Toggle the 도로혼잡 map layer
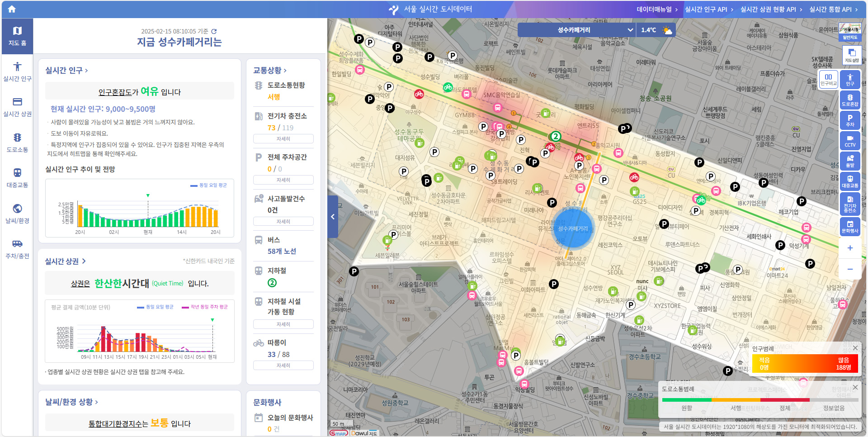 coord(850,100)
